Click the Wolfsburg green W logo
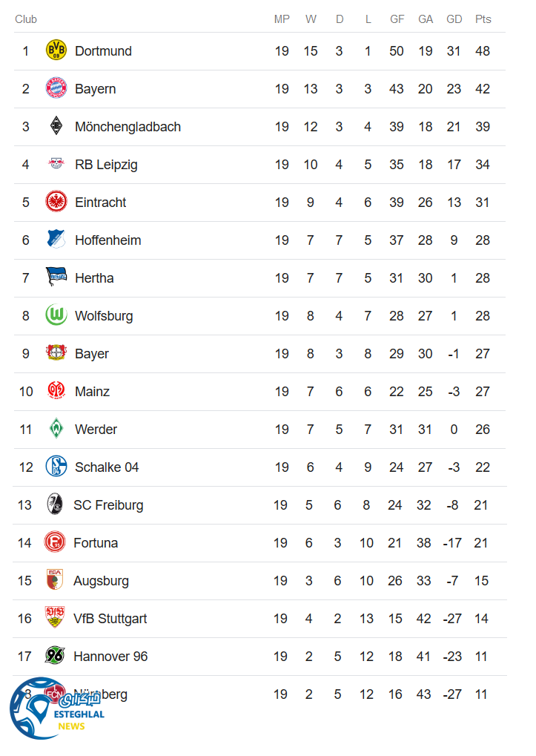This screenshot has height=756, width=536. [x=56, y=315]
